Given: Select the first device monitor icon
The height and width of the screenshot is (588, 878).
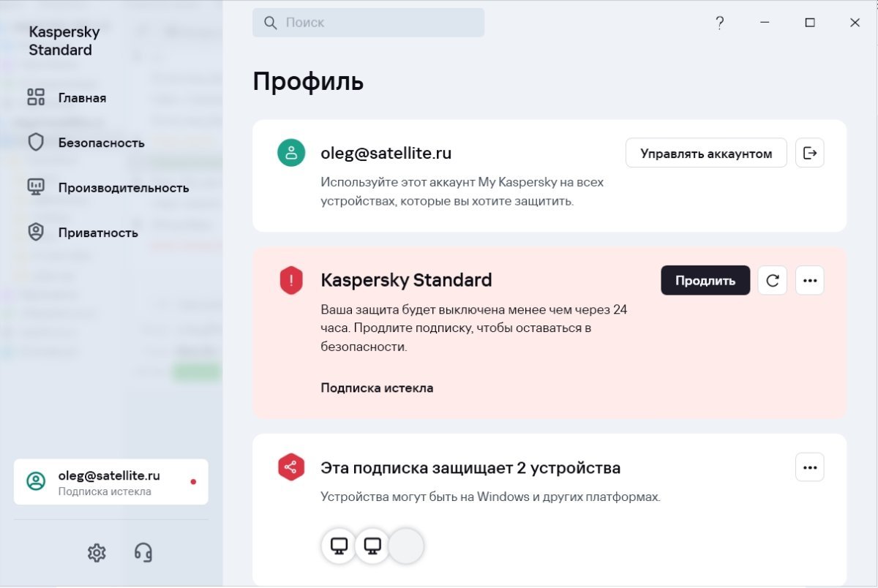Looking at the screenshot, I should point(339,546).
